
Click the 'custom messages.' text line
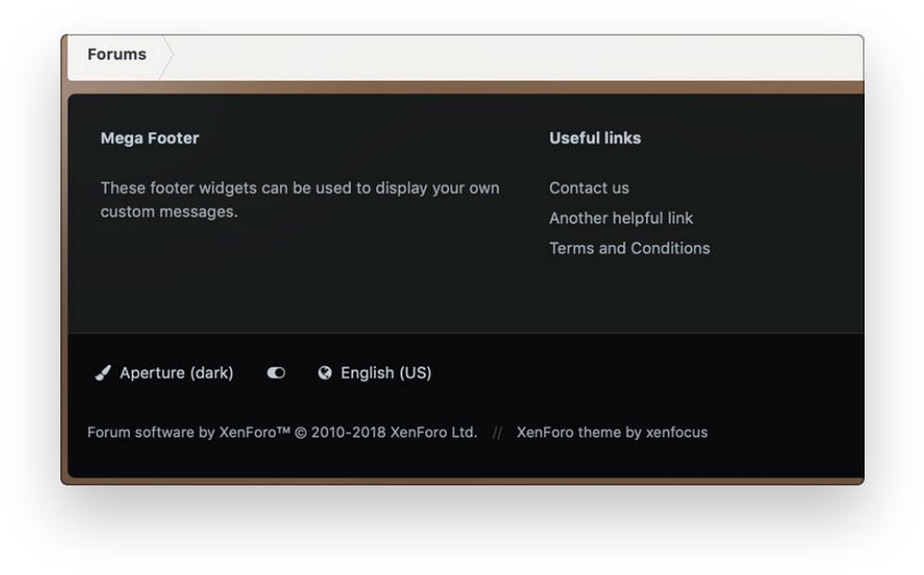pos(169,212)
